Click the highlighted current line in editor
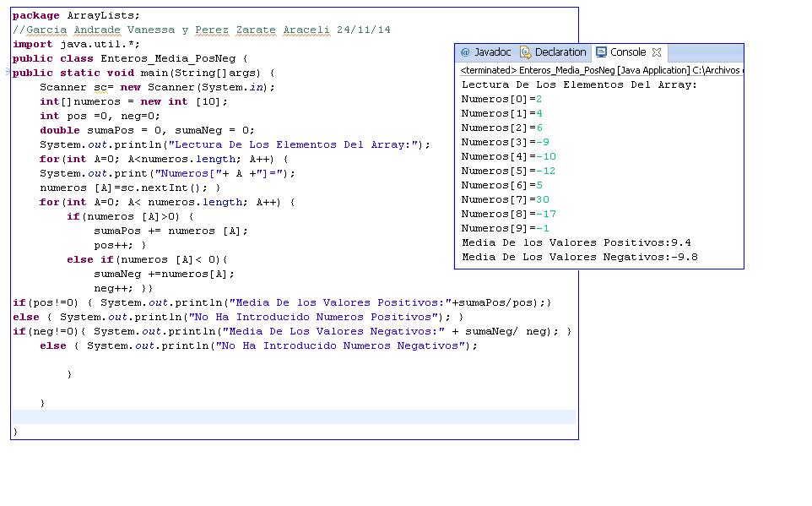Viewport: 812px width, 506px height. (x=294, y=416)
